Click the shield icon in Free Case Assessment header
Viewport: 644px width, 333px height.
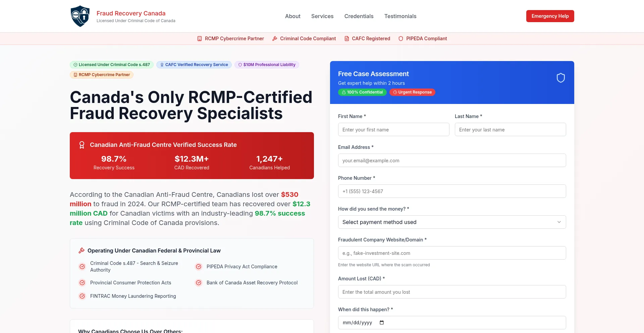560,78
